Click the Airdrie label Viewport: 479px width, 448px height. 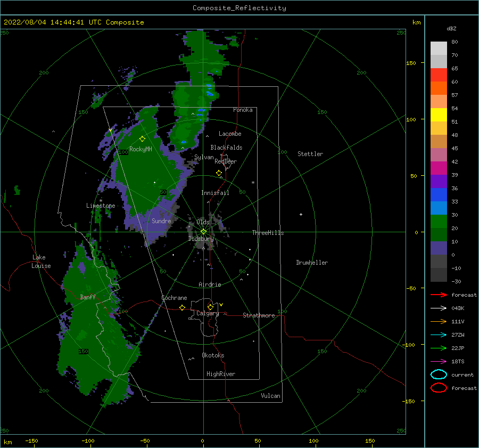[x=210, y=284]
